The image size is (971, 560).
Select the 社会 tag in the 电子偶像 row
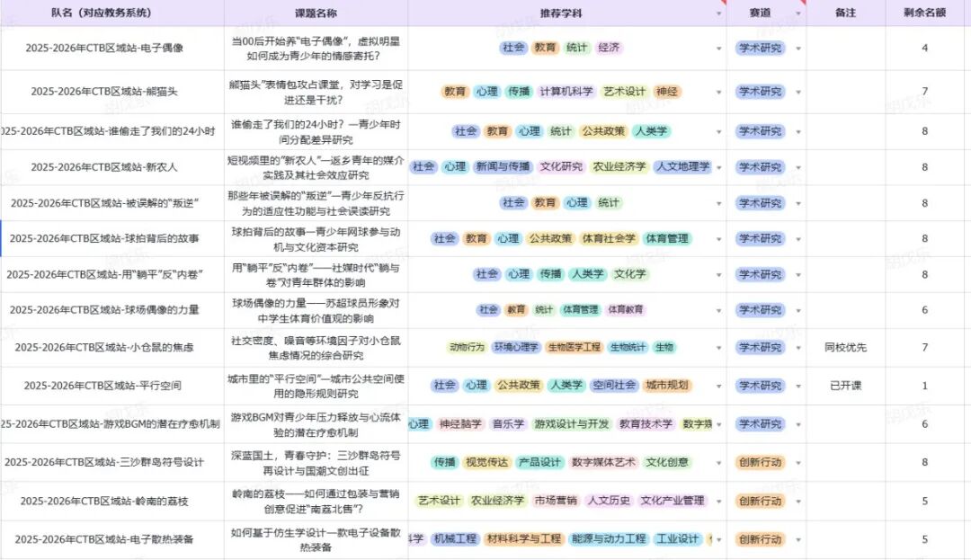coord(512,49)
